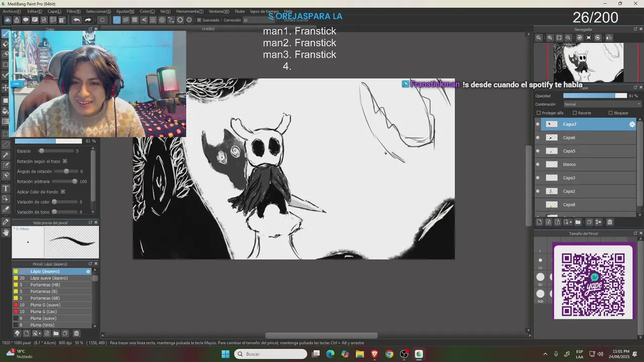The width and height of the screenshot is (644, 362).
Task: Toggle Rotación según el trazo checkbox
Action: pos(65,161)
